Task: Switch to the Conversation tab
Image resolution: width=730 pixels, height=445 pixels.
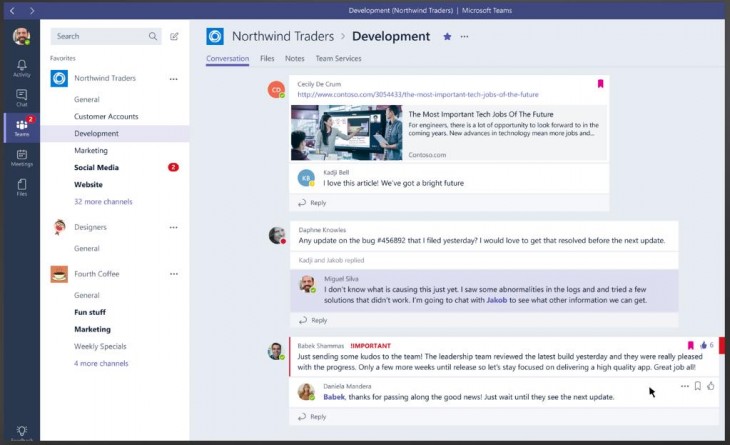Action: click(228, 59)
